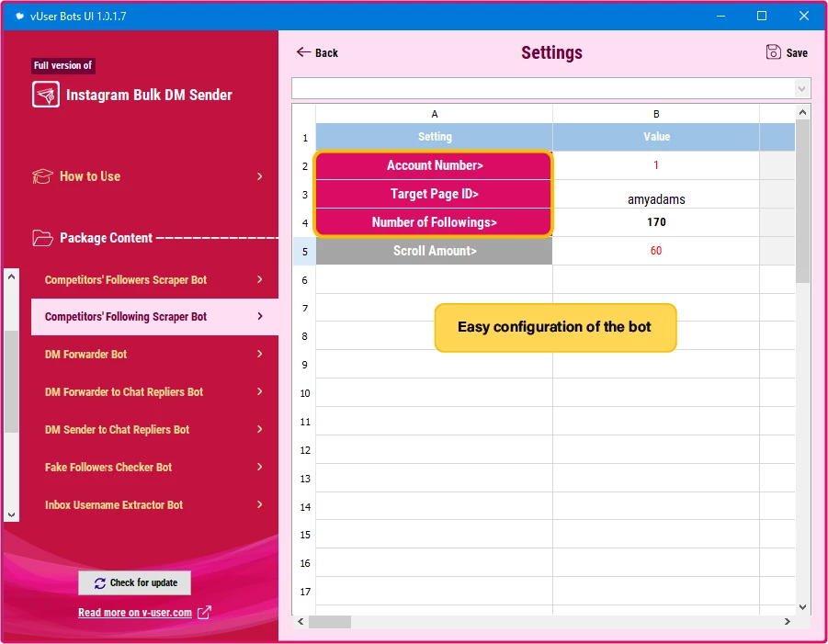Click the Scroll Amount value '60'
This screenshot has width=828, height=644.
656,251
